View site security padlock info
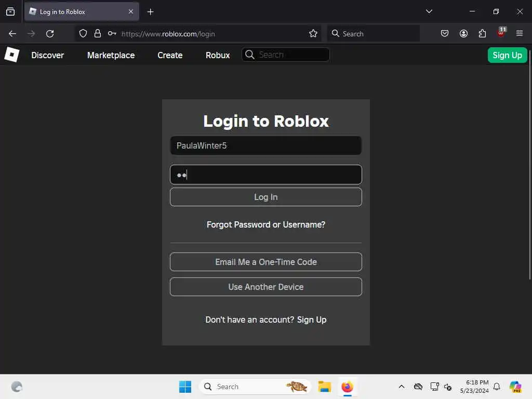 (97, 34)
